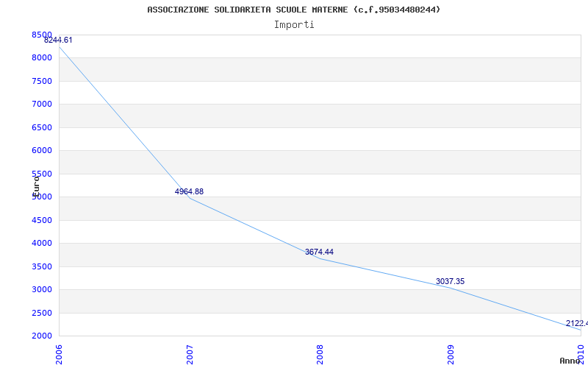The width and height of the screenshot is (588, 368).
Task: Click the 8000 y-axis value
Action: pos(42,58)
